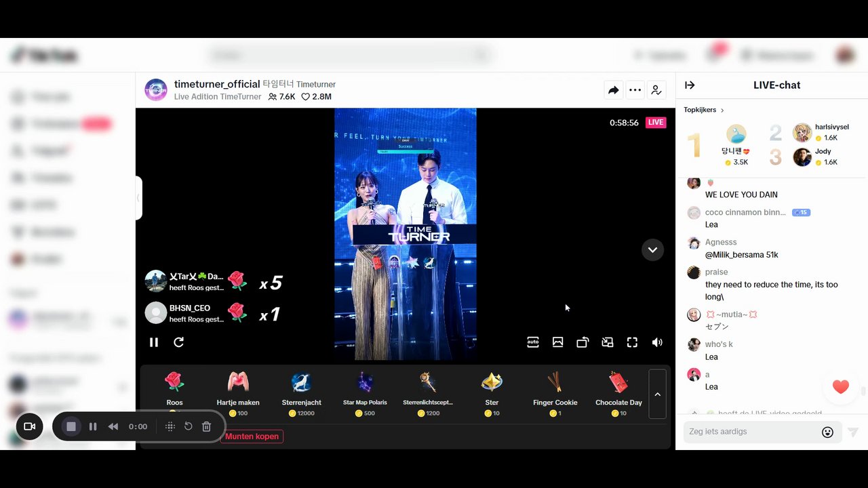Open top viewer Jody profile
Screen dimensions: 868x488
pyautogui.click(x=802, y=157)
